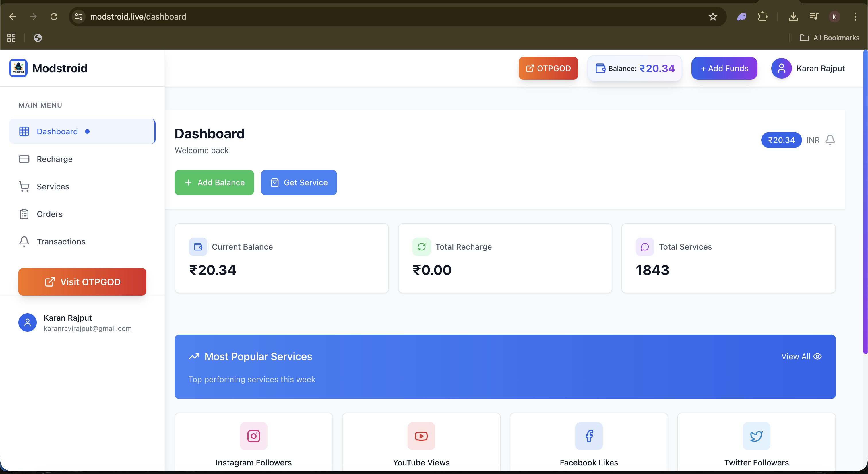
Task: Click the Orders clipboard icon in sidebar
Action: (24, 214)
